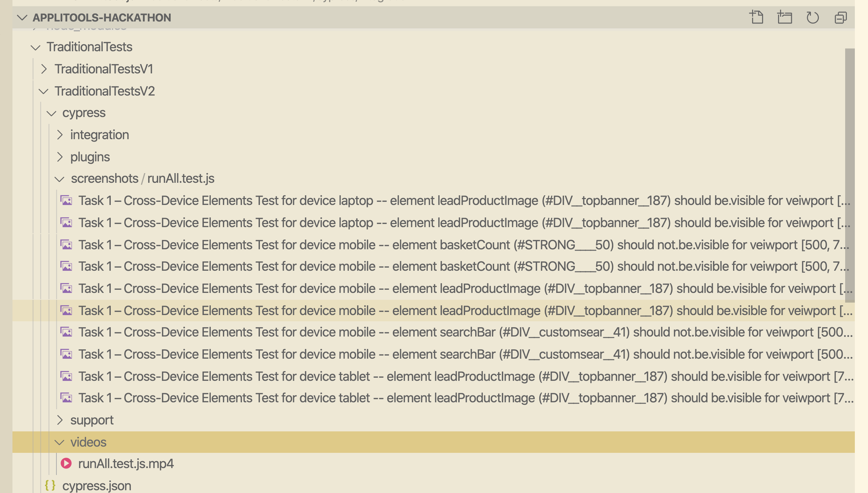Expand the integration folder chevron

(60, 135)
